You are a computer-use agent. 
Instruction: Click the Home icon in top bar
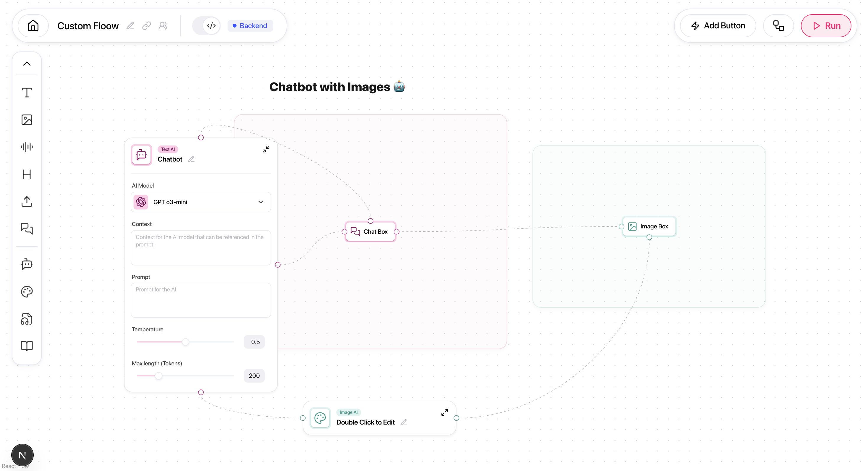coord(33,26)
